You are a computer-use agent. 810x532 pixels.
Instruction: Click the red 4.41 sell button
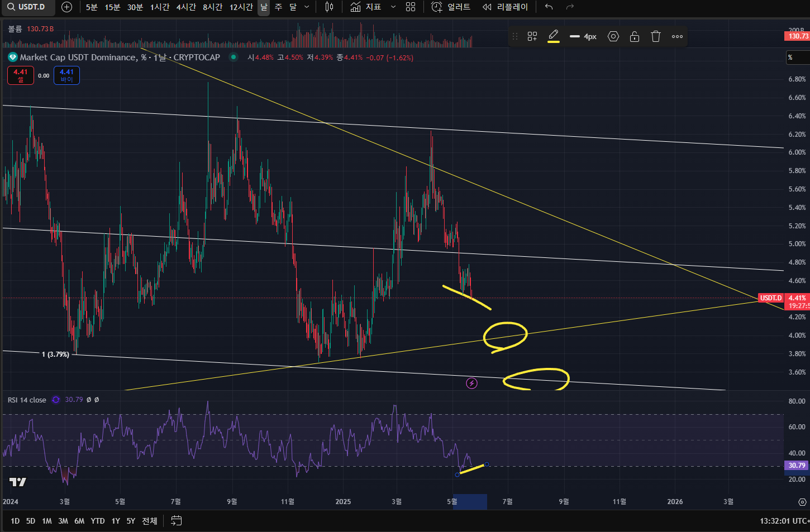tap(21, 75)
